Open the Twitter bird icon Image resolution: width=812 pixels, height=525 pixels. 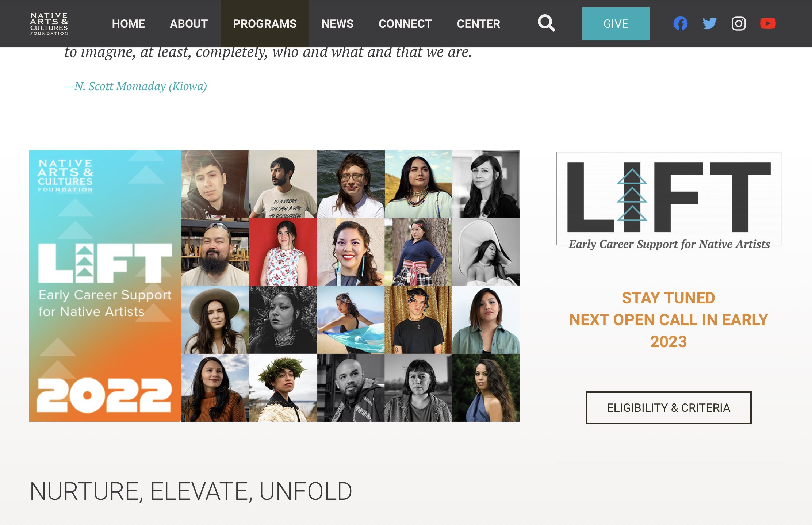(x=709, y=24)
